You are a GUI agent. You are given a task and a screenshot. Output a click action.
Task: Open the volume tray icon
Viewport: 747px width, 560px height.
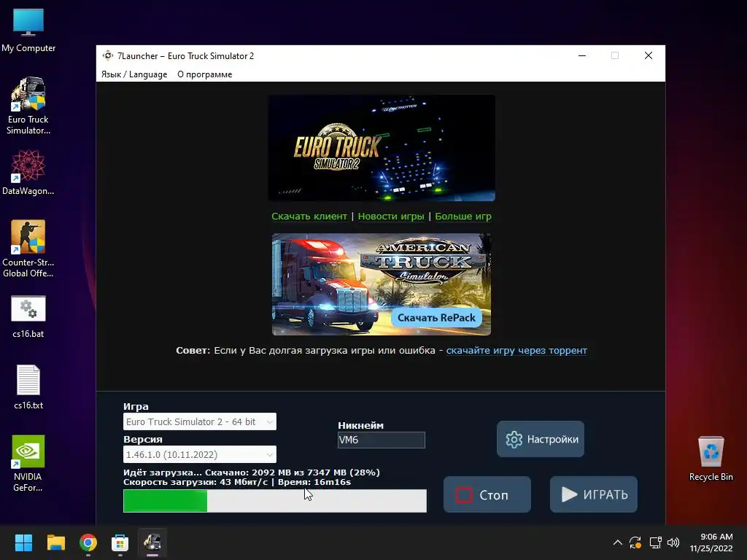point(673,542)
